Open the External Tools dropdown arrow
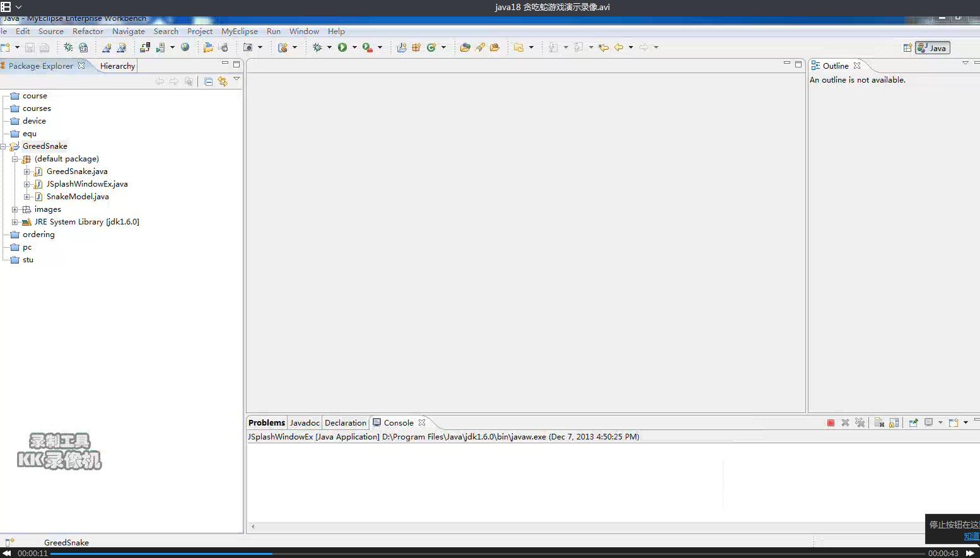 (380, 47)
